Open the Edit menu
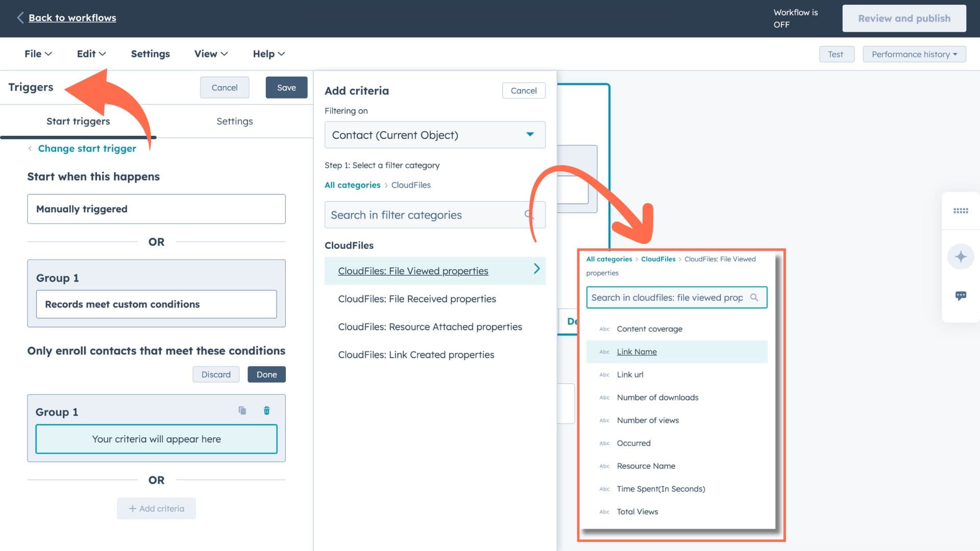The width and height of the screenshot is (980, 551). [91, 54]
